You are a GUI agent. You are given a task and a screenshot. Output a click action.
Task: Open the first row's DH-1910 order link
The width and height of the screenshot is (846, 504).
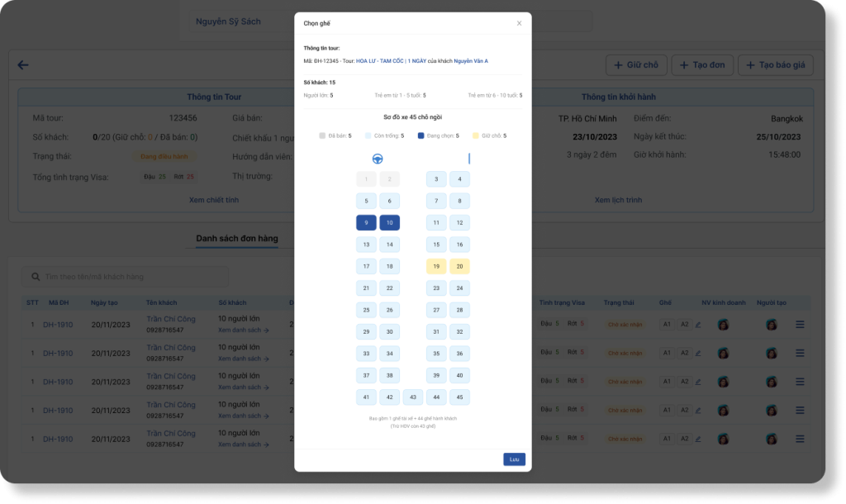tap(58, 325)
